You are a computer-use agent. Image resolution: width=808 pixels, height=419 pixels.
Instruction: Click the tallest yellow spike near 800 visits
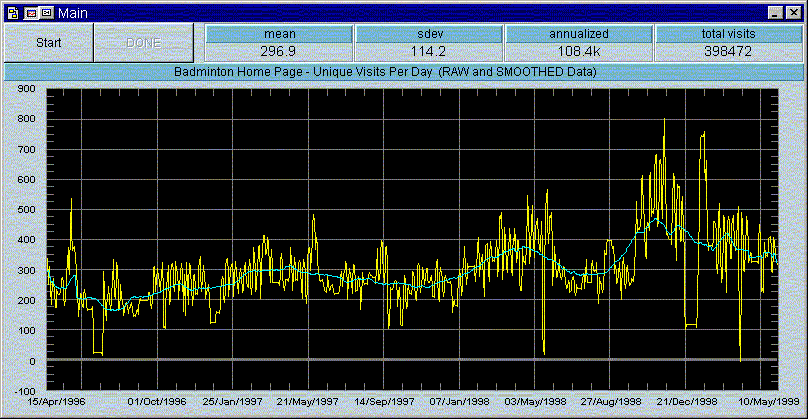[664, 124]
